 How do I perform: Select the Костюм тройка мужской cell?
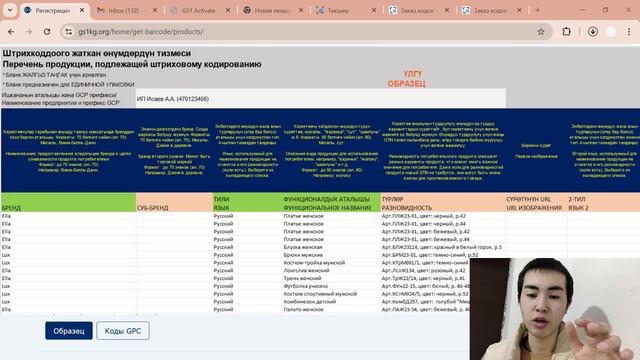click(x=331, y=262)
